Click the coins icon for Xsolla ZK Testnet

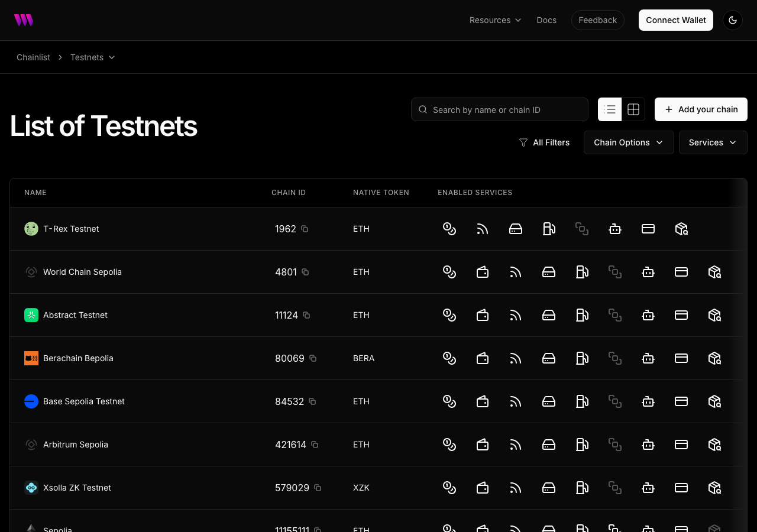point(449,488)
